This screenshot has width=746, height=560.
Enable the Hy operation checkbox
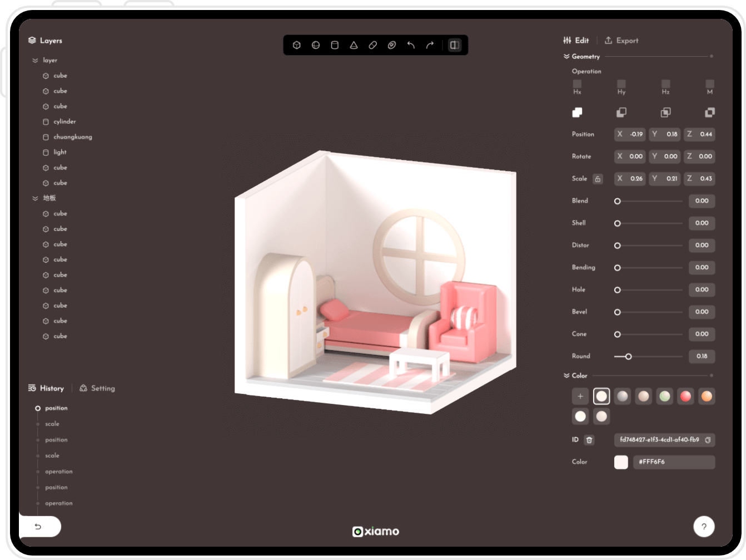621,84
